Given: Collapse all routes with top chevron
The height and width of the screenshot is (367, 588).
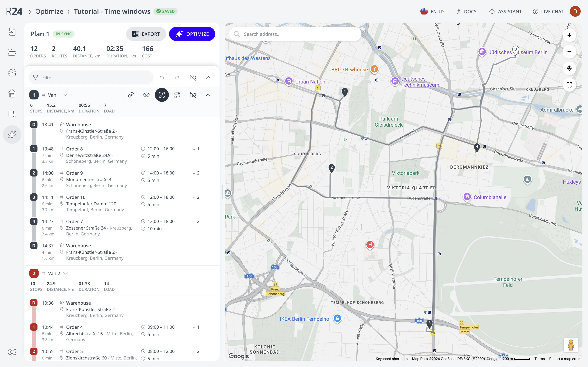Looking at the screenshot, I should [x=208, y=77].
